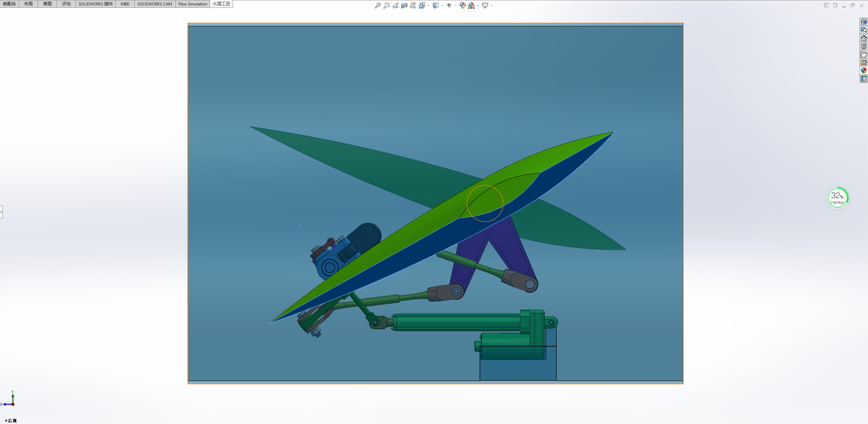Click the Zoom to Fit icon
868x424 pixels.
coord(378,5)
